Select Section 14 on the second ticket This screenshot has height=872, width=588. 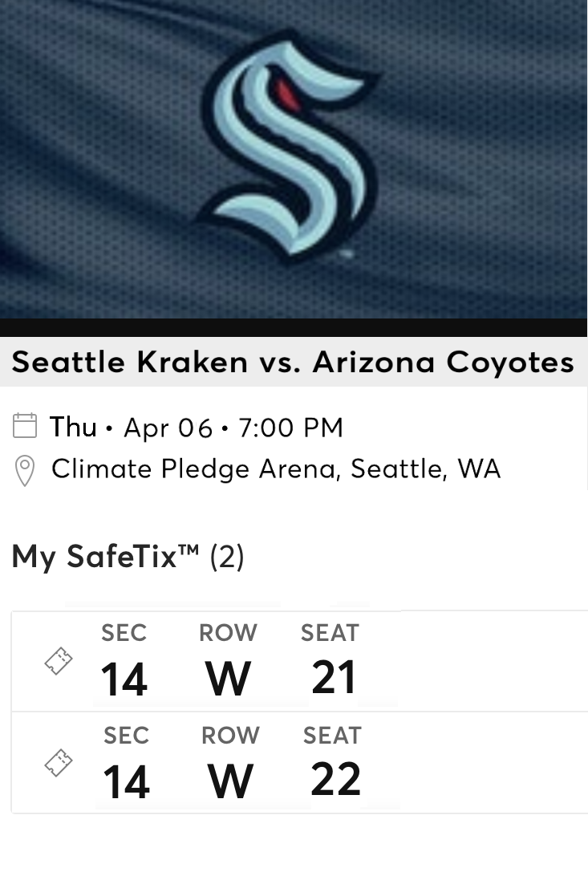click(125, 779)
